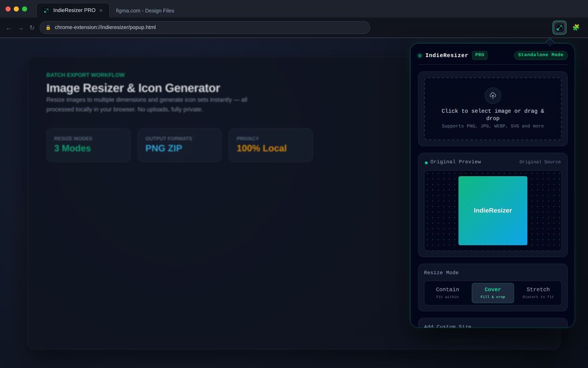
Task: Click the IndieResizer extension toolbar icon
Action: click(559, 28)
